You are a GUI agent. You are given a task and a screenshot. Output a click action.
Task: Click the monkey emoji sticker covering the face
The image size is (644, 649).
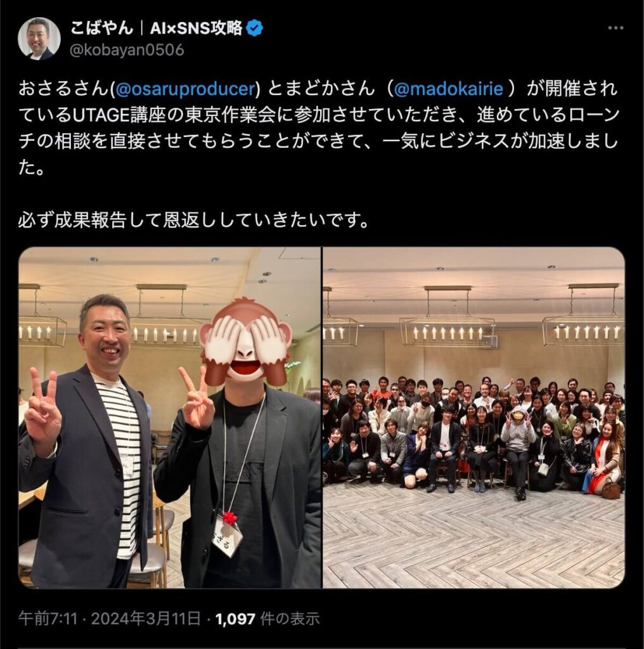point(245,340)
